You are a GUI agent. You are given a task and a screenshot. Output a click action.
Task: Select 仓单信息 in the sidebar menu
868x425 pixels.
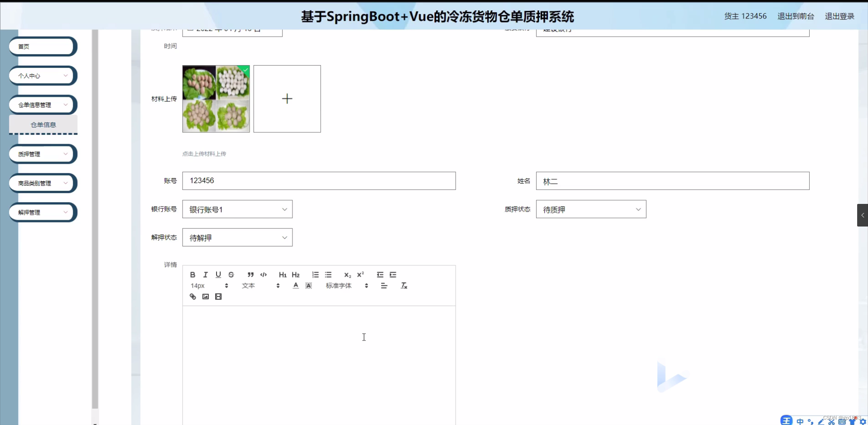[x=43, y=125]
